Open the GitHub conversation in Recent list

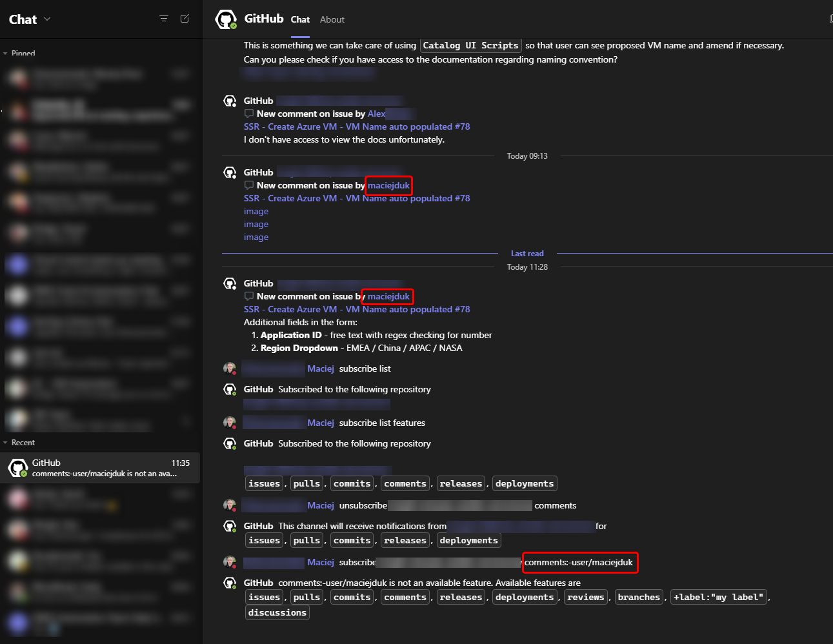pos(100,468)
